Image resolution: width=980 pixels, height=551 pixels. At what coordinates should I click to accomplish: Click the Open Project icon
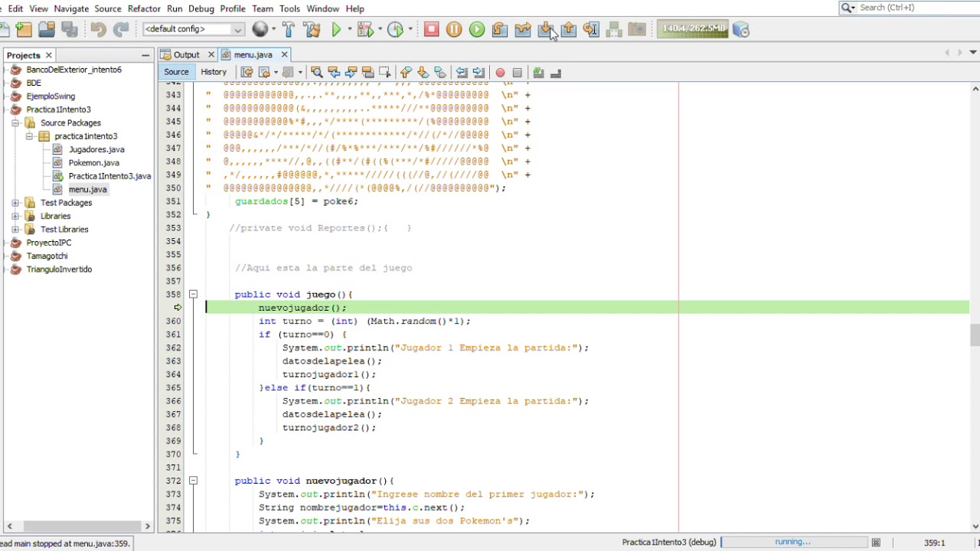(x=47, y=30)
